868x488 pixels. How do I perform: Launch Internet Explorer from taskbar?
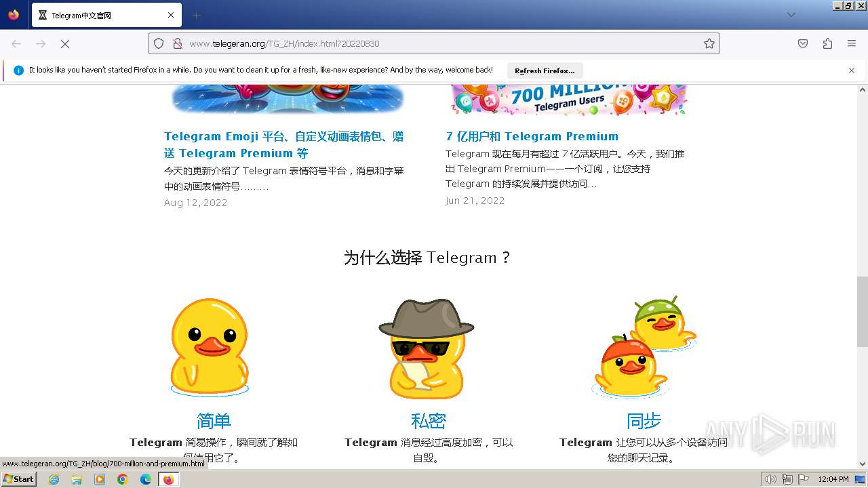point(54,479)
